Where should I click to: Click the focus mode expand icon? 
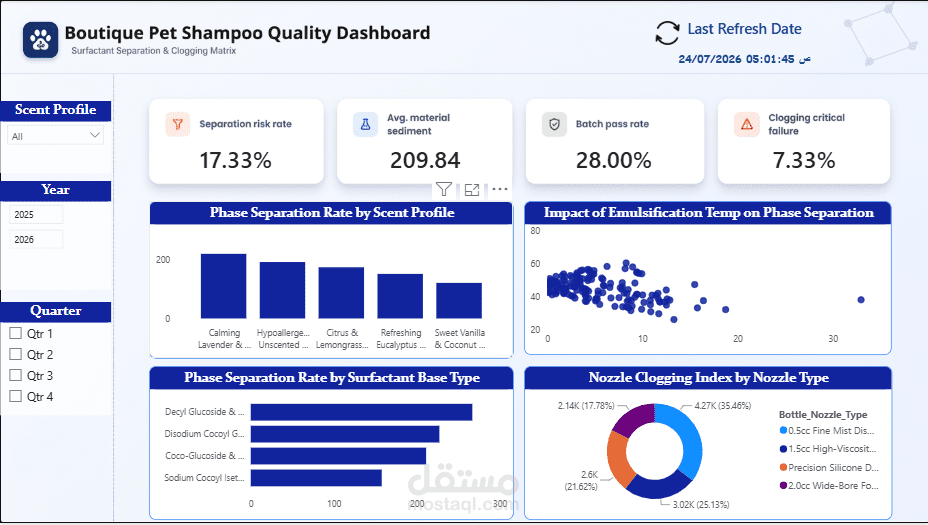472,189
